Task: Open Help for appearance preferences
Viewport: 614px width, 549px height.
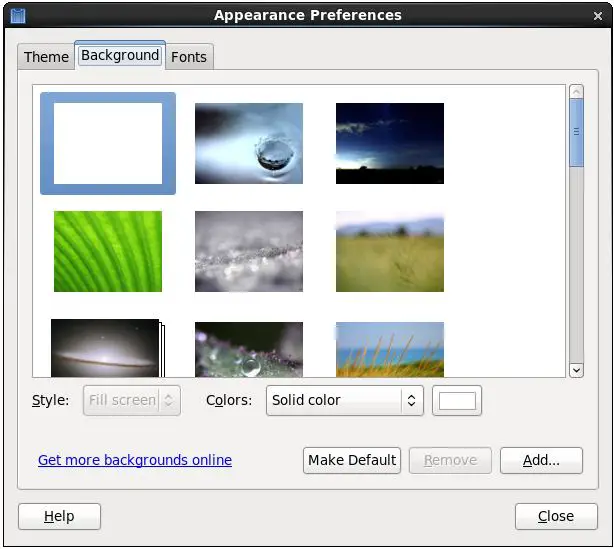Action: pos(60,516)
